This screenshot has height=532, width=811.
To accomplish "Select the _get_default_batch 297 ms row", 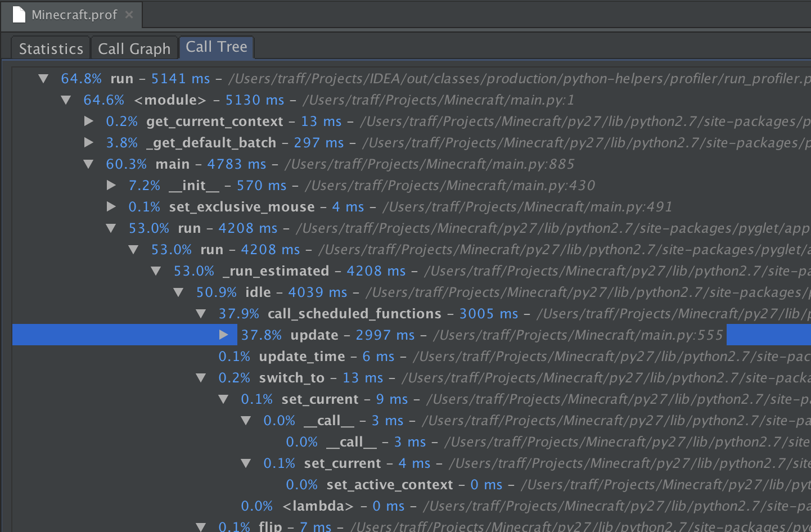I will coord(412,143).
